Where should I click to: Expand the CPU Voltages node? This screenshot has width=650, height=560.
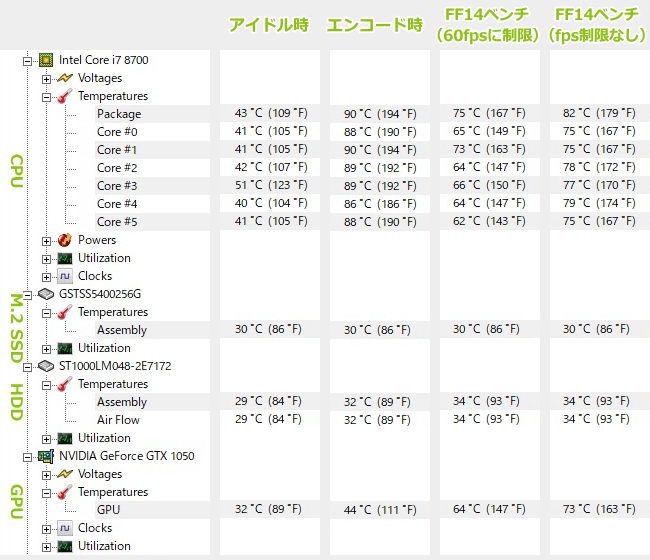point(46,79)
